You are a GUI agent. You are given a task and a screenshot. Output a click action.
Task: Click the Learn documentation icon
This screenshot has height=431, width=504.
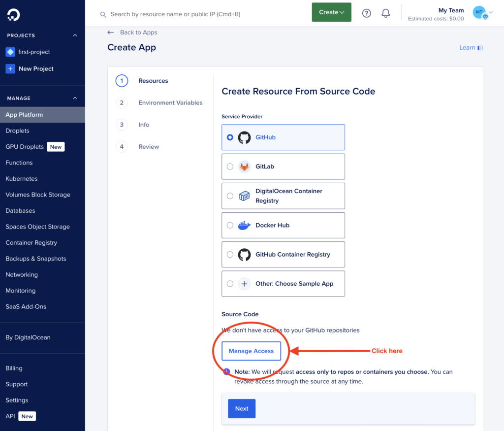pyautogui.click(x=480, y=48)
